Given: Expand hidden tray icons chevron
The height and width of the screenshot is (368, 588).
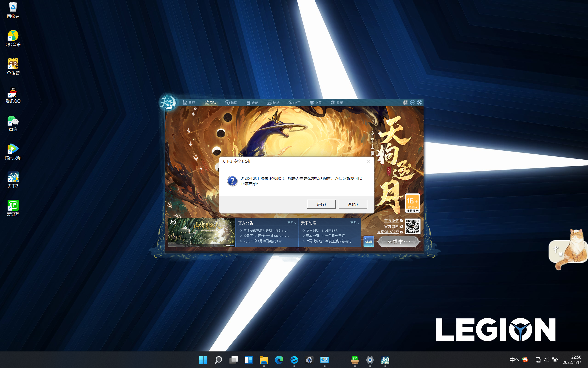Looking at the screenshot, I should (517, 359).
